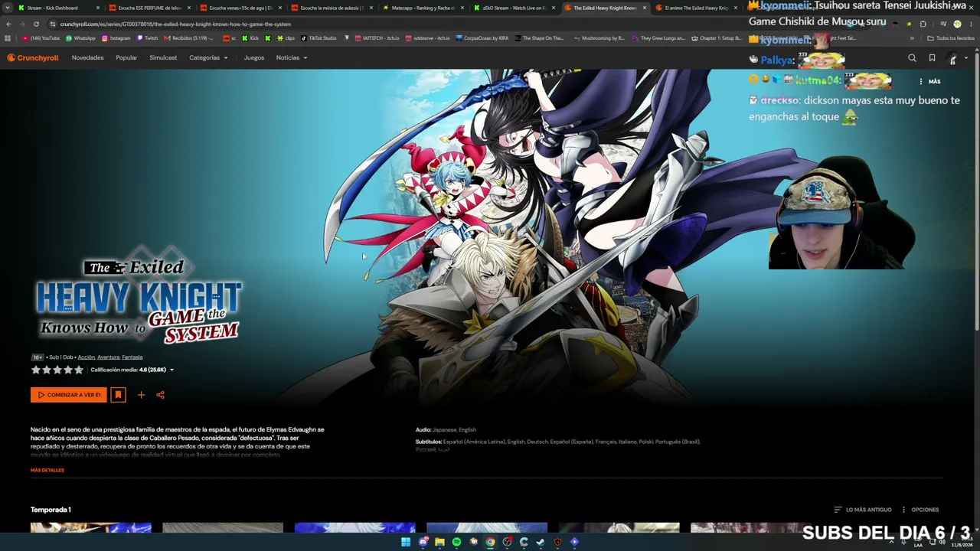
Task: Open the third episode thumbnail in Temporada 1
Action: pyautogui.click(x=355, y=528)
